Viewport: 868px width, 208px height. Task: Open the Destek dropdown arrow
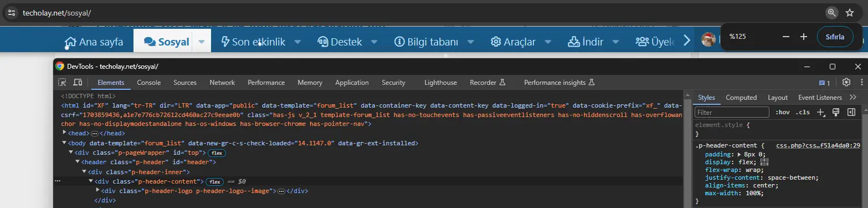pos(374,42)
